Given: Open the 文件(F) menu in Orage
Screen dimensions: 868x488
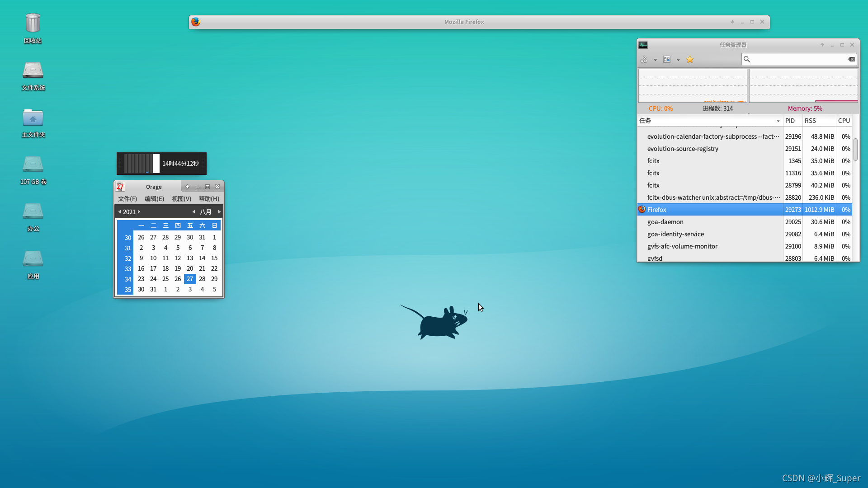Looking at the screenshot, I should tap(127, 199).
